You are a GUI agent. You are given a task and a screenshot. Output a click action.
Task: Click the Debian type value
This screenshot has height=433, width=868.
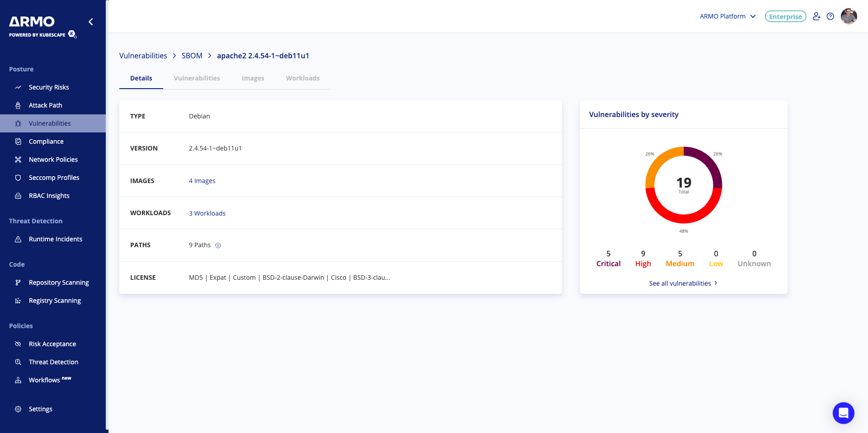(199, 116)
